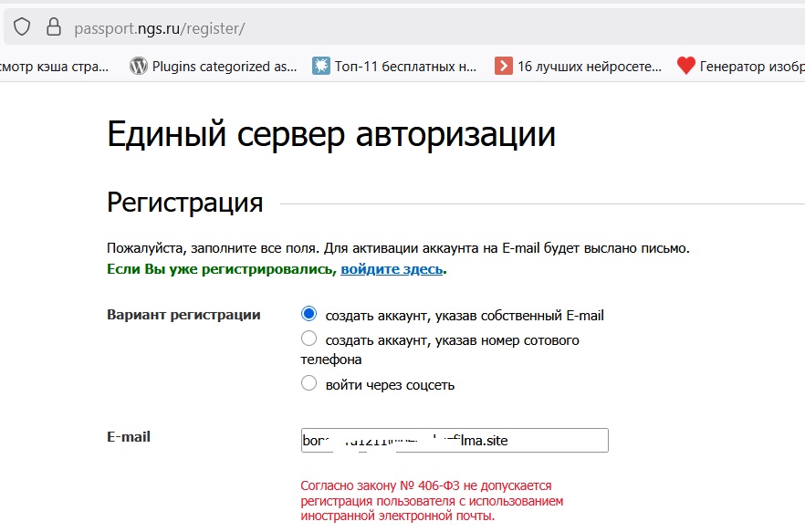Click the shield tracking protection icon
Viewport: 805px width, 532px height.
pos(22,27)
